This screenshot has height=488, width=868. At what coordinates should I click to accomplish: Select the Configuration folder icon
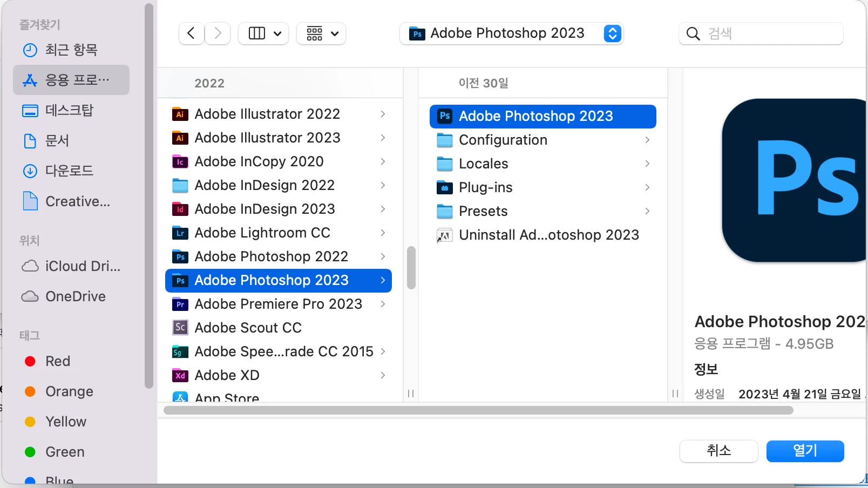tap(445, 140)
